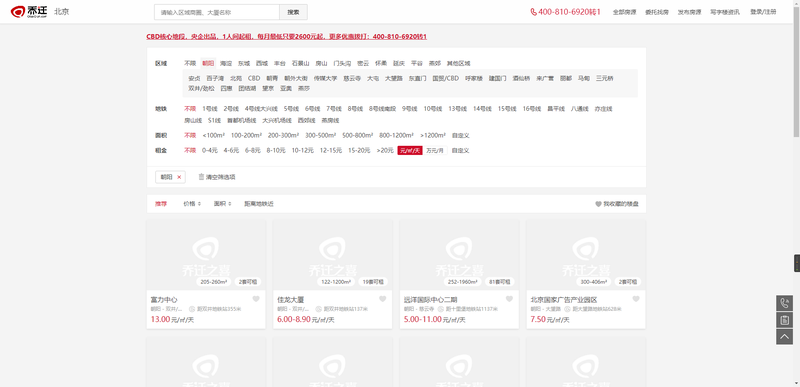This screenshot has height=387, width=800.
Task: Open 委托找房 in the top navigation
Action: point(657,12)
